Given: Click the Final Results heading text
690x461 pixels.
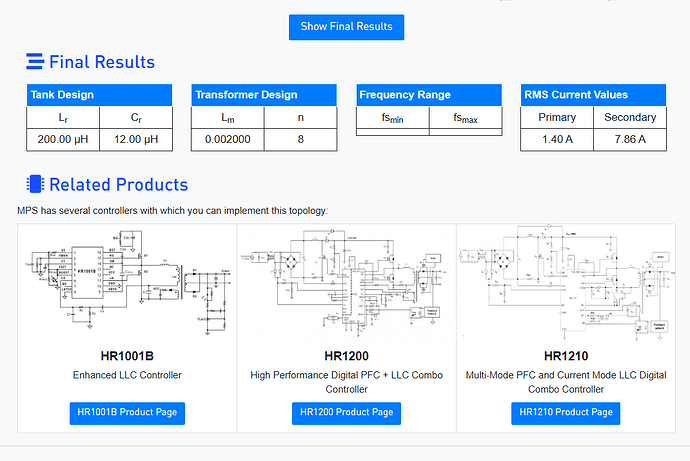Looking at the screenshot, I should [x=102, y=62].
